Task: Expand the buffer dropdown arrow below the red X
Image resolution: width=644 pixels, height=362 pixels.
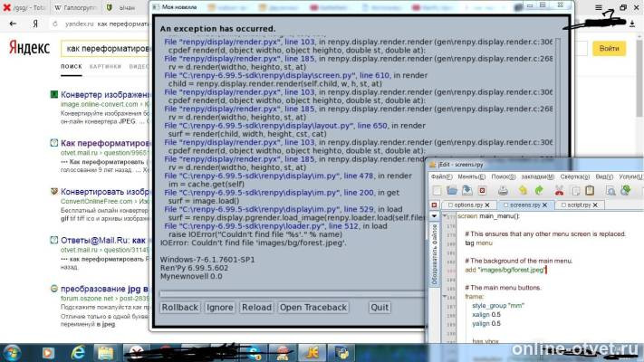Action: tap(434, 216)
